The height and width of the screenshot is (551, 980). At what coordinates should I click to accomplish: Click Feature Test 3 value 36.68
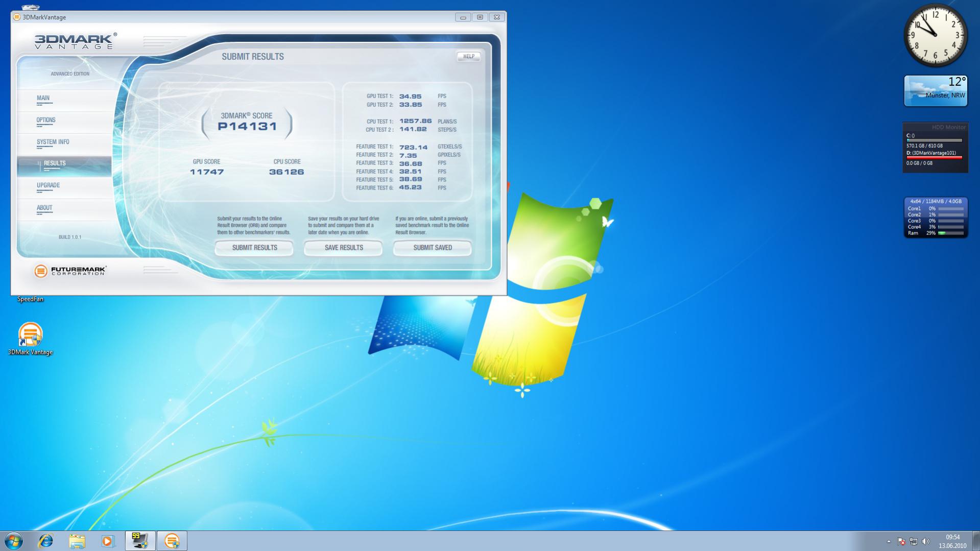coord(411,163)
